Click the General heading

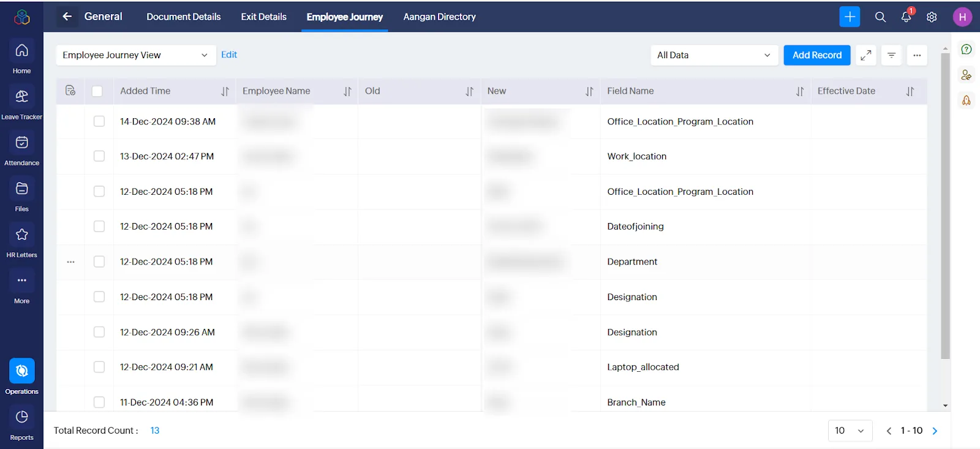(x=104, y=17)
